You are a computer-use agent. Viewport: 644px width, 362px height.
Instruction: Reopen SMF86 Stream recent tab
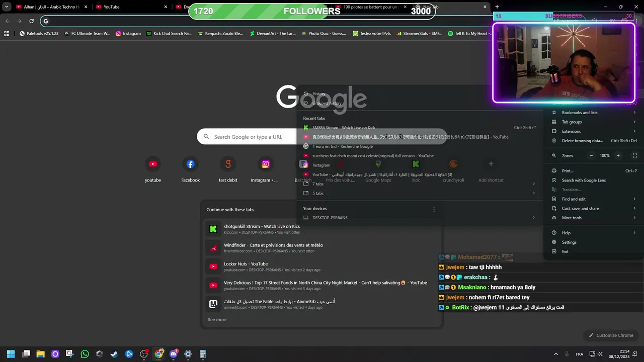point(419,128)
